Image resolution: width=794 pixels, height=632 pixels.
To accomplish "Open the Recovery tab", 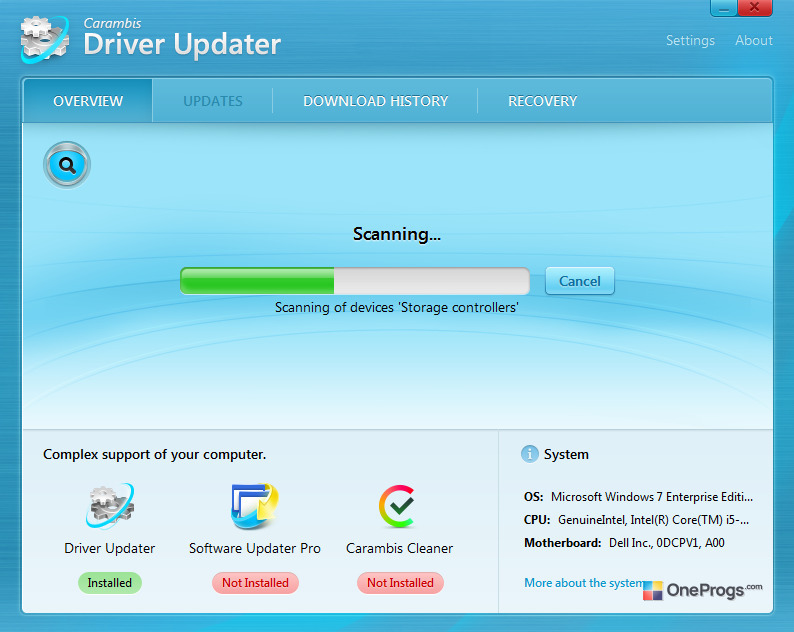I will pos(542,101).
